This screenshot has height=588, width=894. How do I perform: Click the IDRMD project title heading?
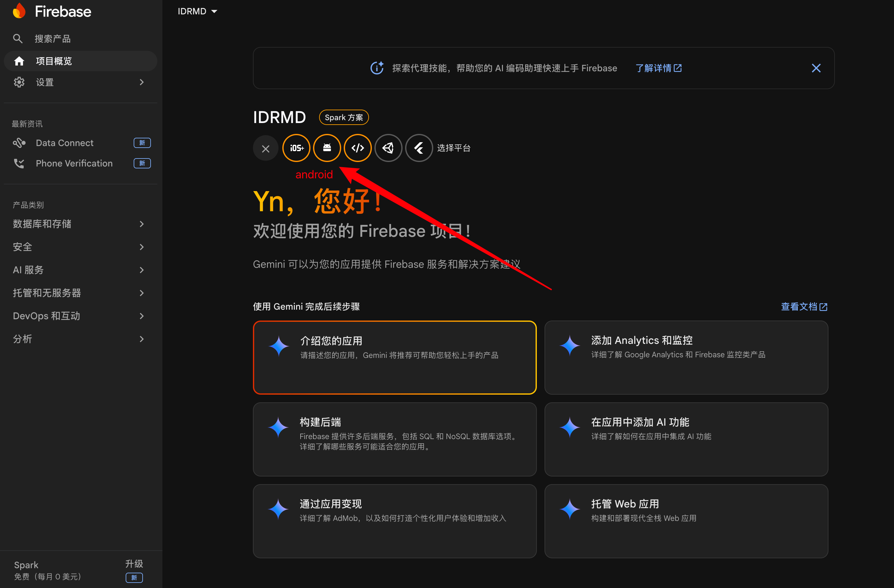tap(279, 117)
